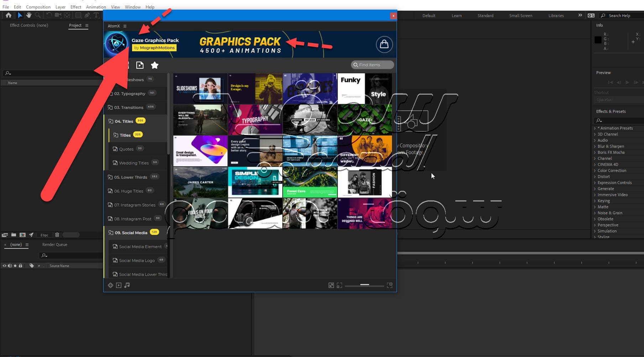The height and width of the screenshot is (357, 644).
Task: Click the MographMotions author badge
Action: (154, 48)
